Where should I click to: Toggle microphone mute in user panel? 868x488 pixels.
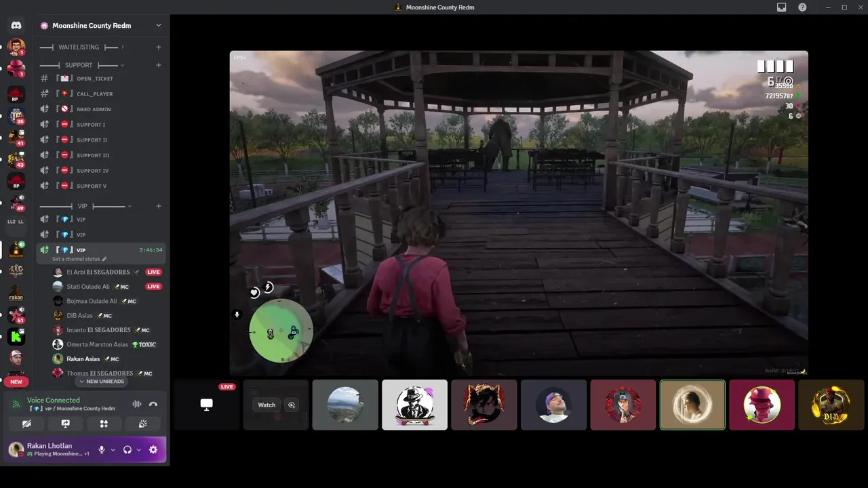102,449
